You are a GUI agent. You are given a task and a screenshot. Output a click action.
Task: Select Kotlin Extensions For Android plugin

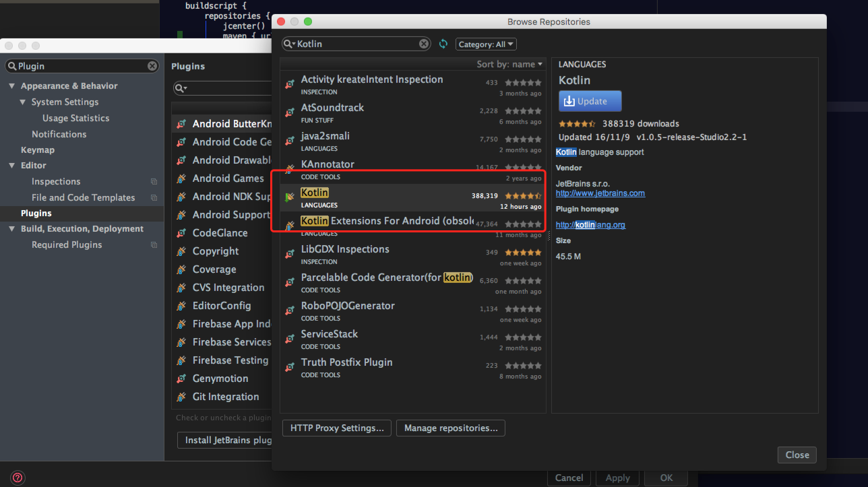(x=413, y=226)
